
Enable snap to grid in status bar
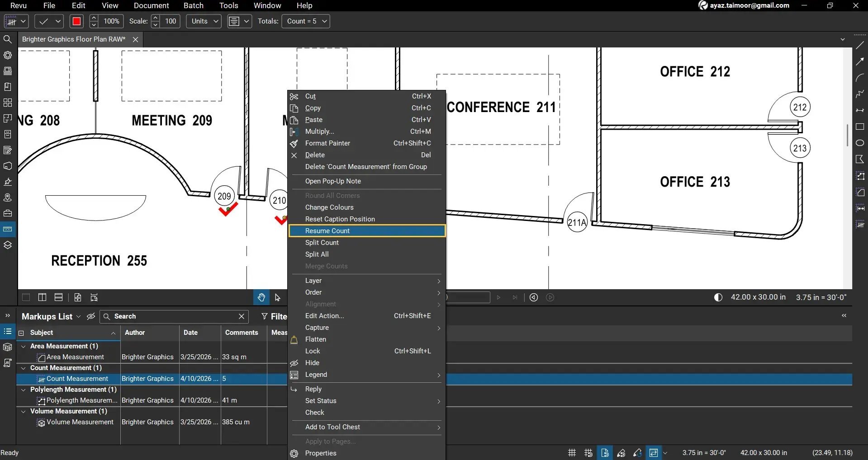point(588,452)
